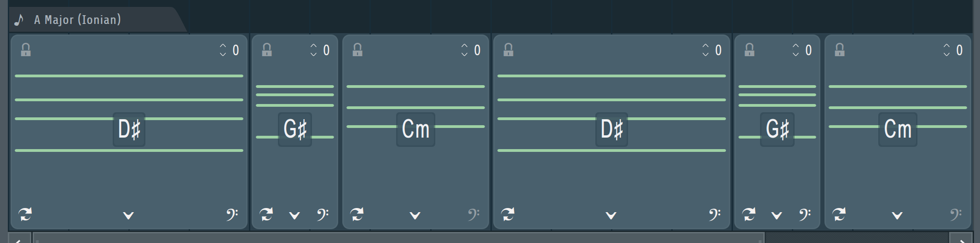This screenshot has width=980, height=243.
Task: Click the randomize icon on first Cm chord
Action: pyautogui.click(x=357, y=214)
